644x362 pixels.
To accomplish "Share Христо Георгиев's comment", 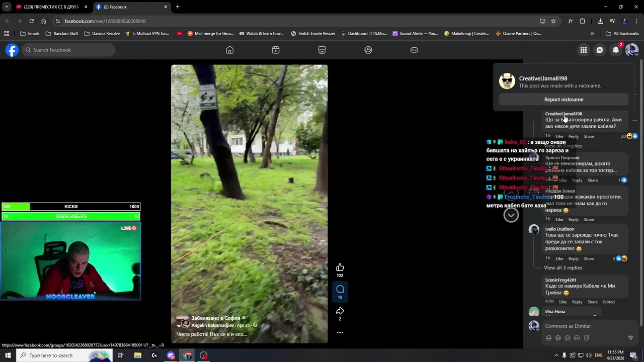I will (x=593, y=180).
